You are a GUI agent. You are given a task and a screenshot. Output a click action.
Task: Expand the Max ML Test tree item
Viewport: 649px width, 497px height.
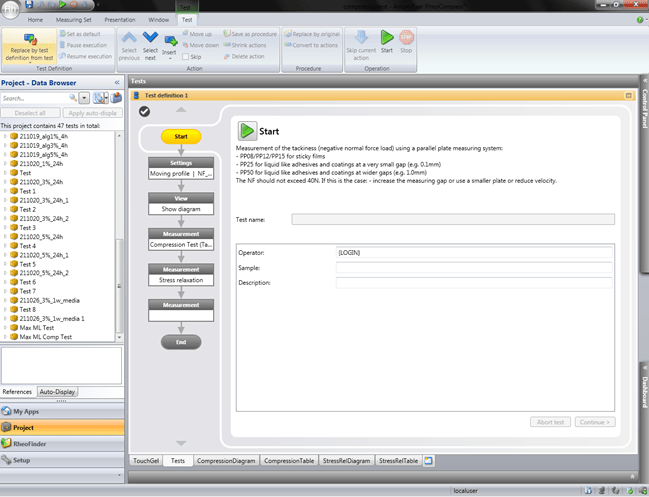click(x=6, y=328)
